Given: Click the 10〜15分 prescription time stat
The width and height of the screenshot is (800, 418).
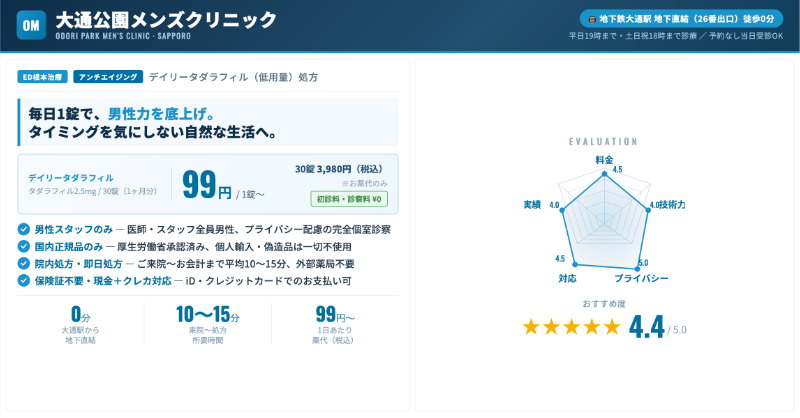Looking at the screenshot, I should coord(208,315).
